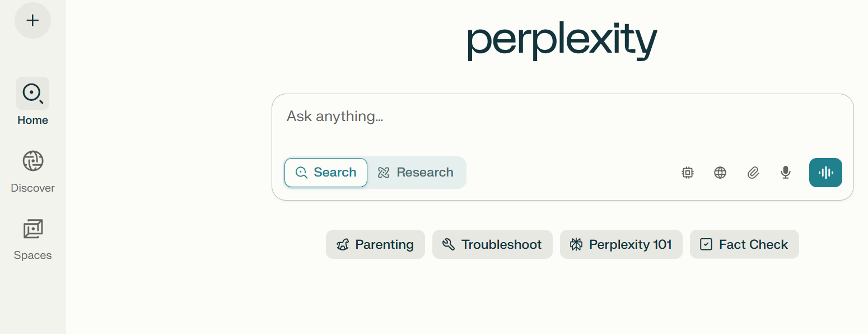Open the Discover globe icon in sidebar

point(32,161)
